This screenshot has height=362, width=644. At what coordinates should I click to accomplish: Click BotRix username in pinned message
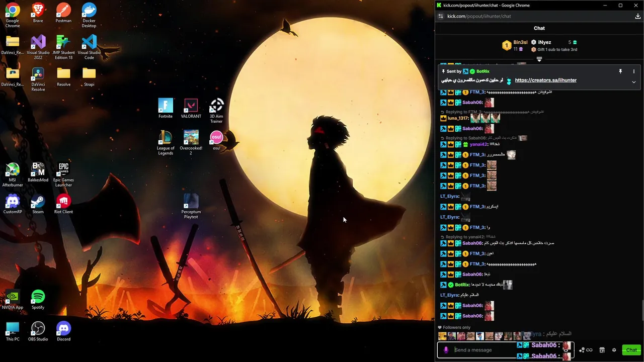(482, 71)
